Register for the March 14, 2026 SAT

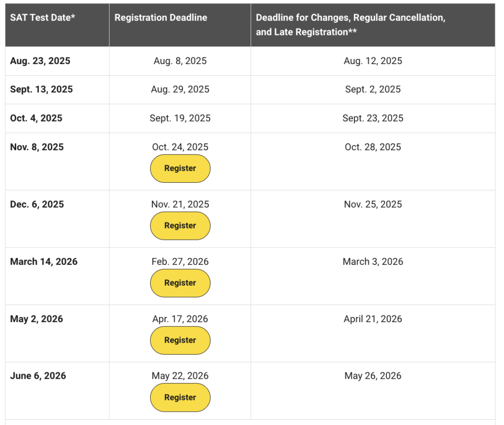coord(180,283)
